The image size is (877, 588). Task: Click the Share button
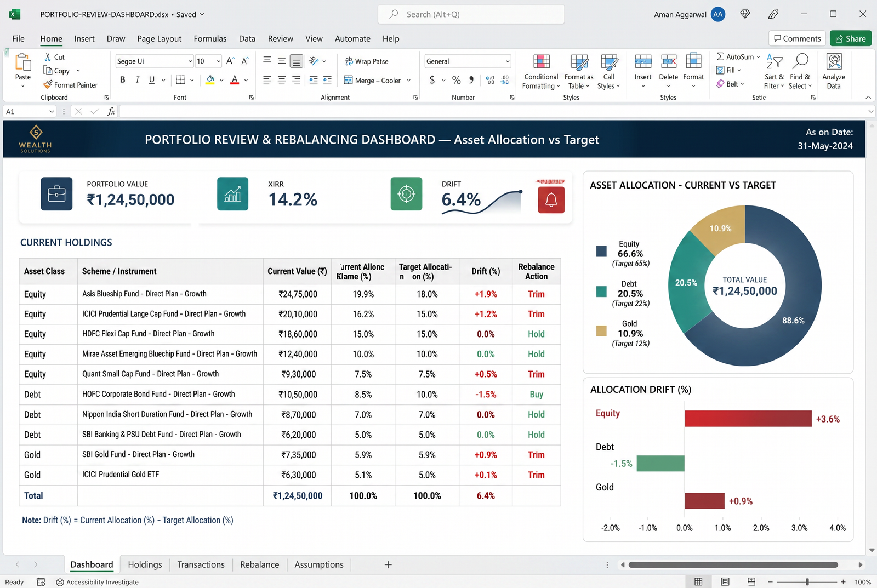pyautogui.click(x=851, y=38)
